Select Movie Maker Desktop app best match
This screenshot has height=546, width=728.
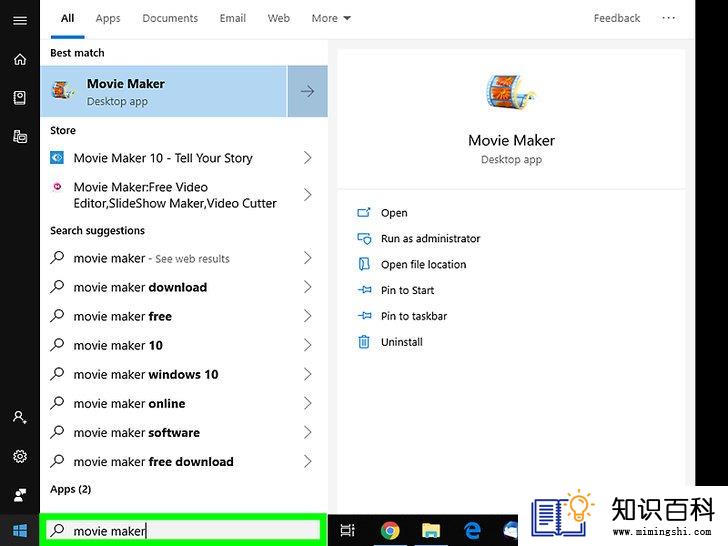(164, 91)
